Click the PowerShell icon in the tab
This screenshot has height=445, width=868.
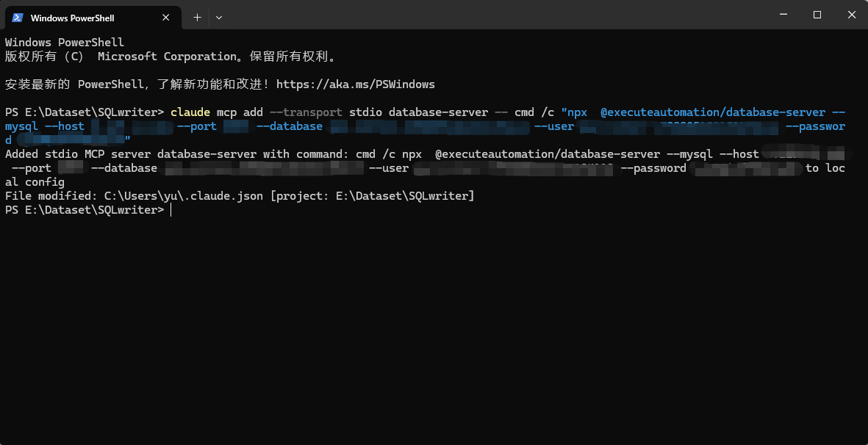click(x=17, y=18)
